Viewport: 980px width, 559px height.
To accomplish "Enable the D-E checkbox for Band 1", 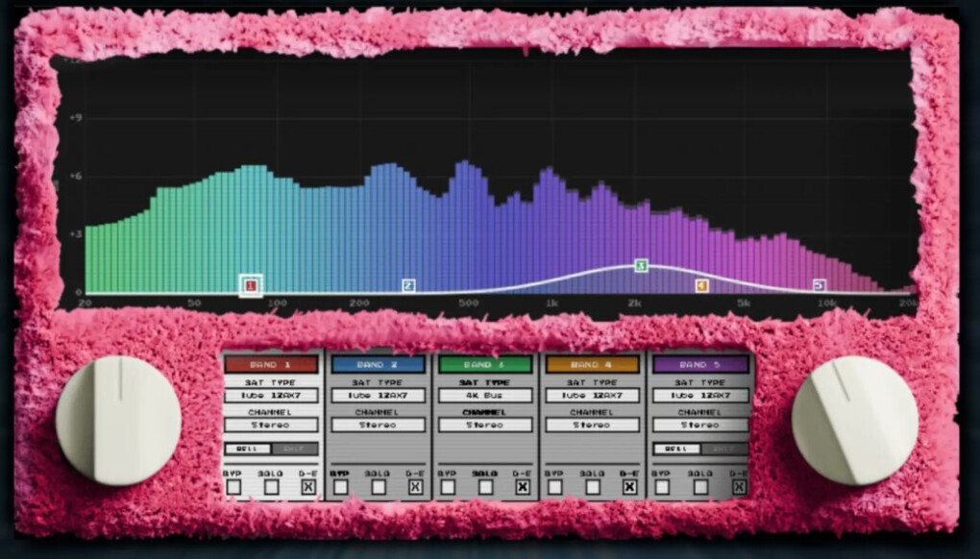I will click(x=308, y=487).
